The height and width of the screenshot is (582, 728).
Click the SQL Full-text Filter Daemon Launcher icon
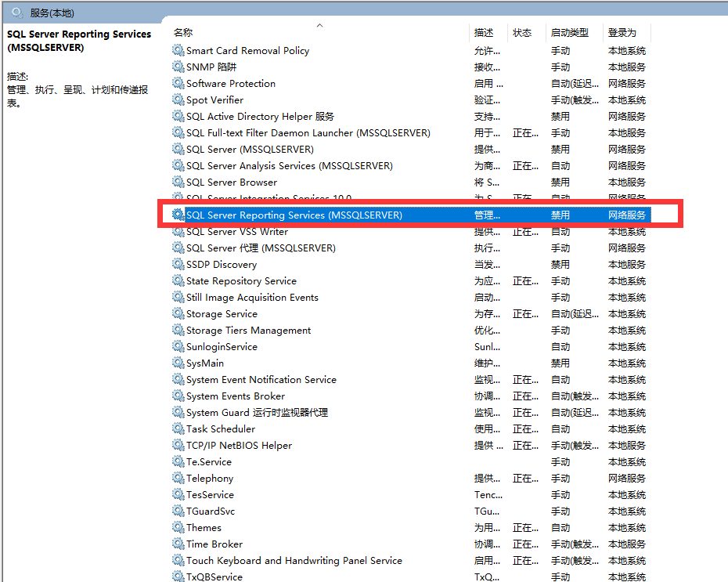[x=178, y=132]
